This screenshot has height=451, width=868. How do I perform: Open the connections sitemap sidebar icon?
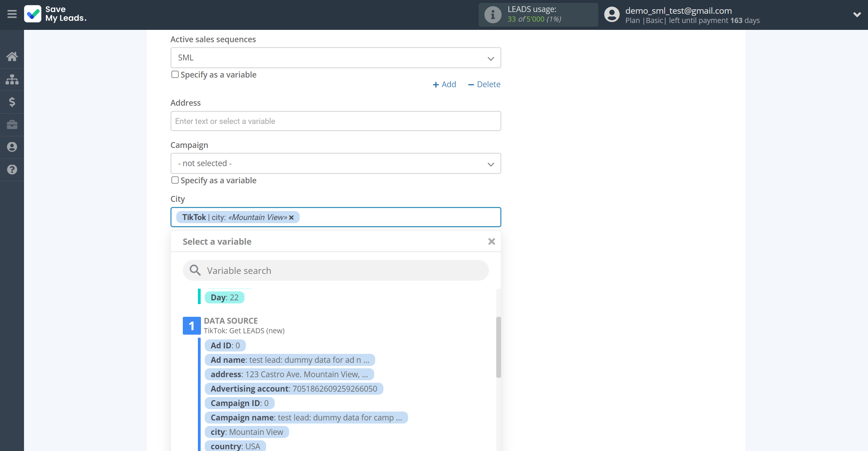pyautogui.click(x=12, y=79)
